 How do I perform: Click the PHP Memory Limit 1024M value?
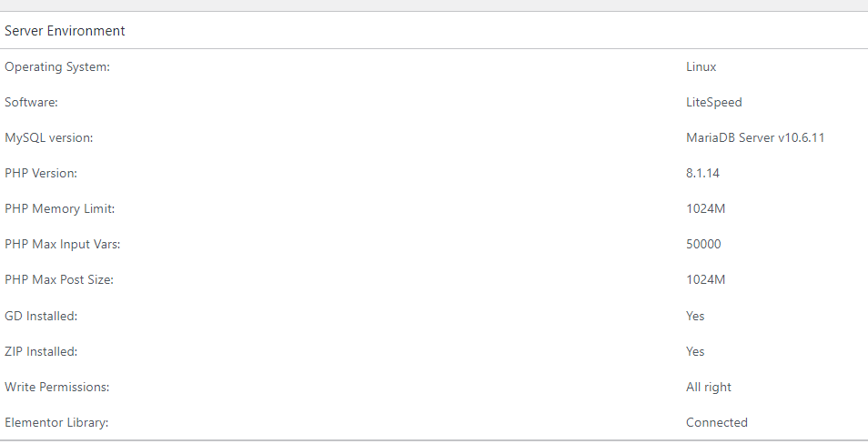(x=705, y=208)
